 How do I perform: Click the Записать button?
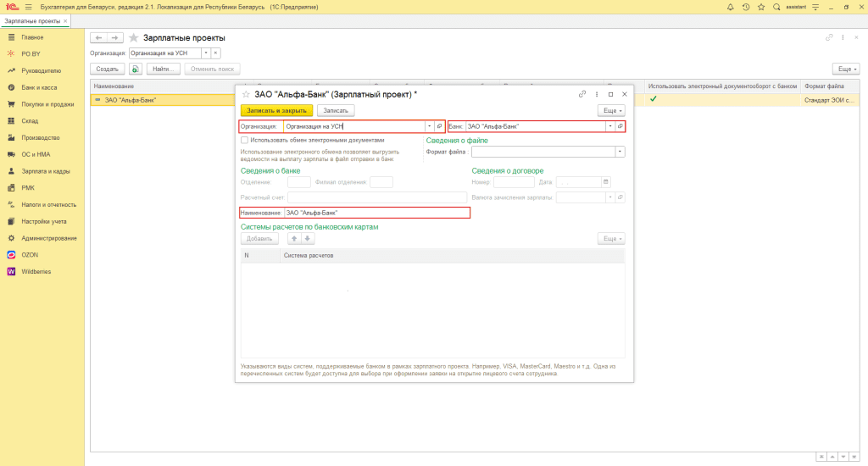pyautogui.click(x=336, y=111)
